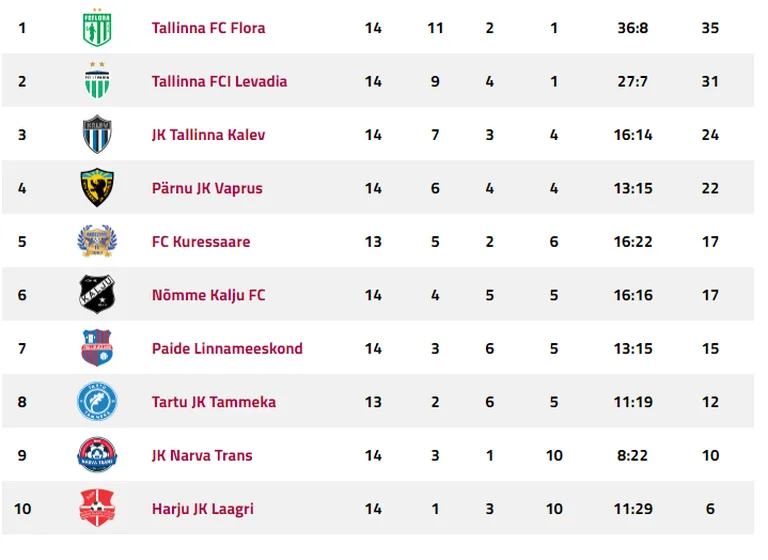The image size is (768, 560).
Task: Open the Tallinna FCI Levadia team link
Action: tap(219, 81)
